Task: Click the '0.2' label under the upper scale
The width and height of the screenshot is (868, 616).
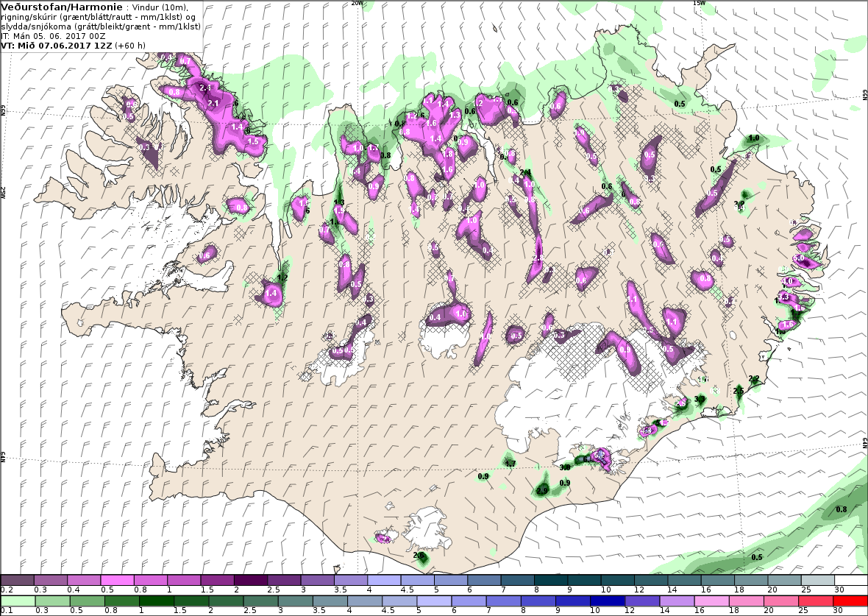Action: click(7, 590)
